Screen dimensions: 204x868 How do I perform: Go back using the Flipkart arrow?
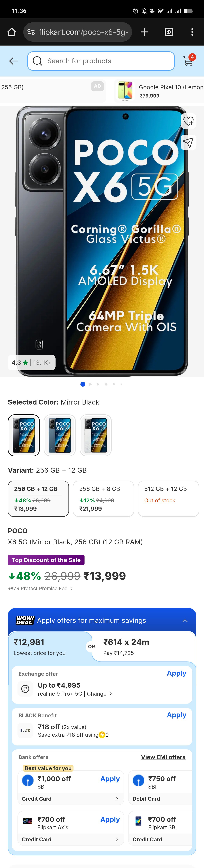13,61
